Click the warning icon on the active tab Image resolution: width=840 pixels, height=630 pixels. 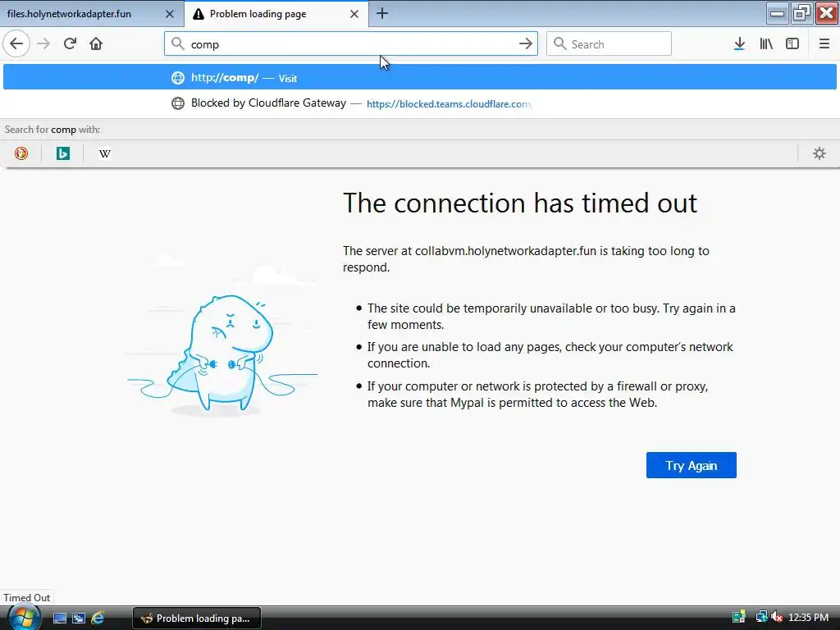click(x=199, y=14)
